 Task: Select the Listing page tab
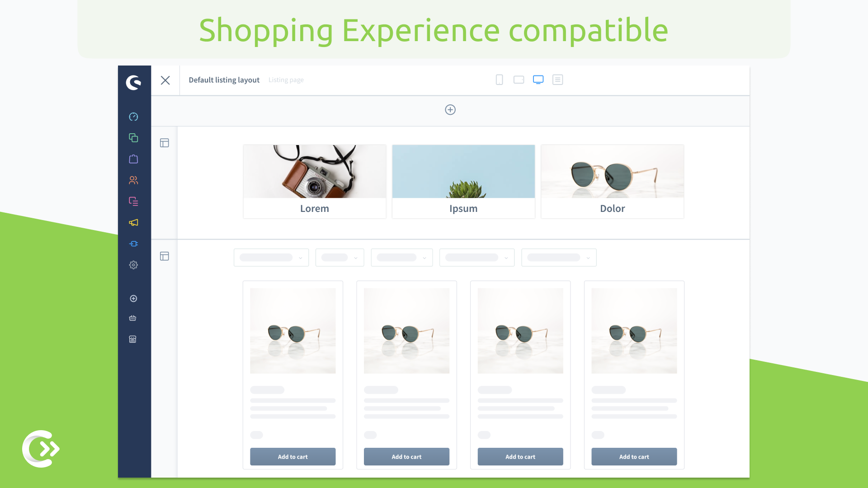pyautogui.click(x=286, y=79)
